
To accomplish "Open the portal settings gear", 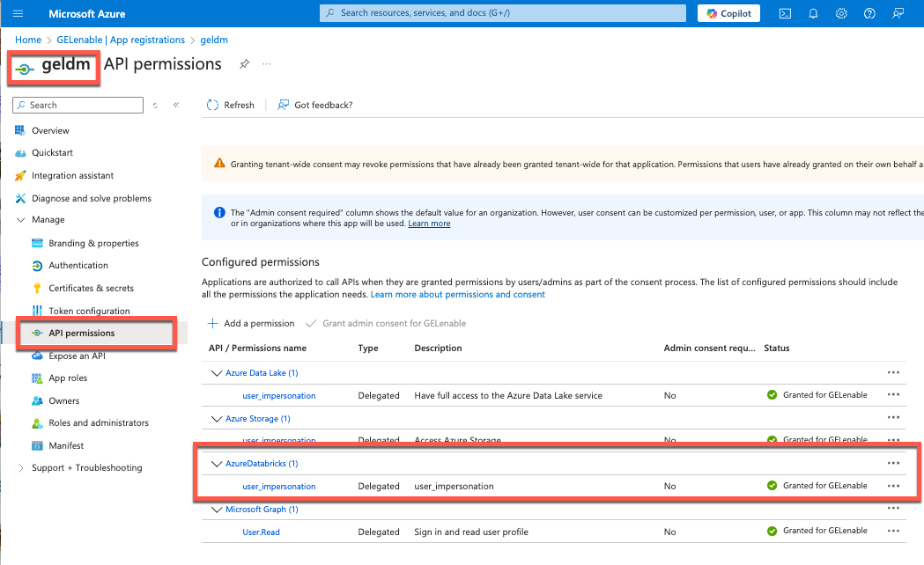I will 841,13.
